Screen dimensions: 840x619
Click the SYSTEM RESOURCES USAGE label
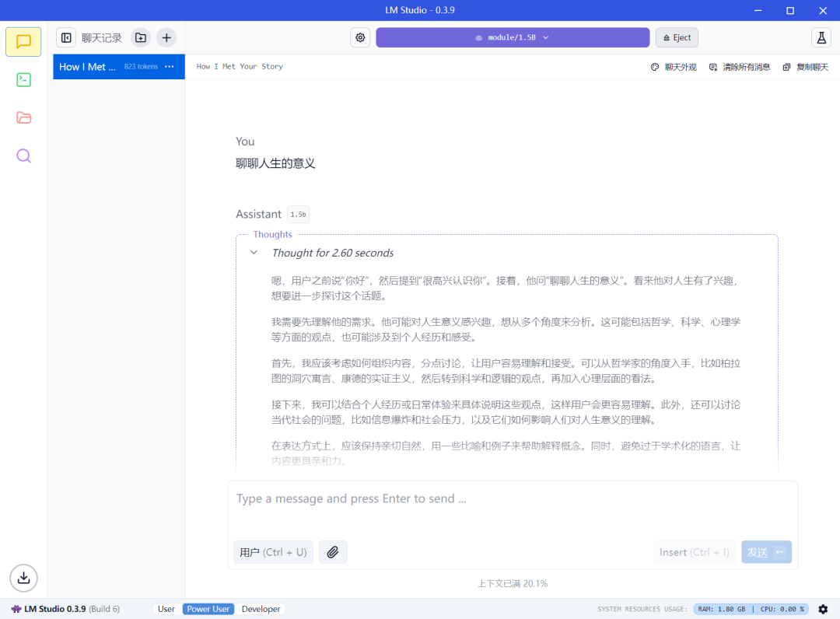[642, 609]
